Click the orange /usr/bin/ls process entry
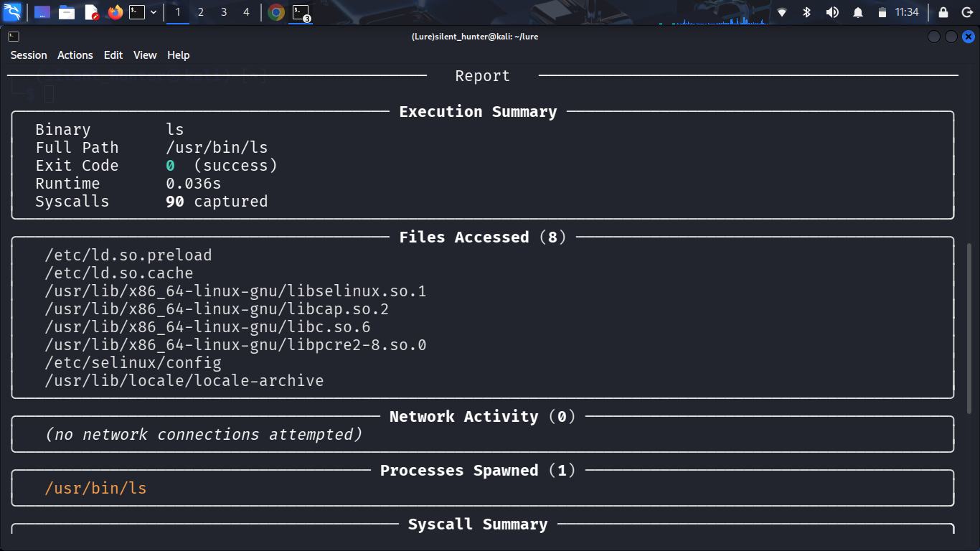The width and height of the screenshot is (980, 551). pos(95,489)
